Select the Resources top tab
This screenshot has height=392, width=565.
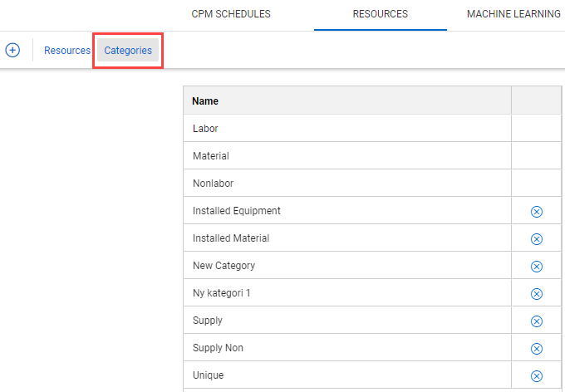380,14
